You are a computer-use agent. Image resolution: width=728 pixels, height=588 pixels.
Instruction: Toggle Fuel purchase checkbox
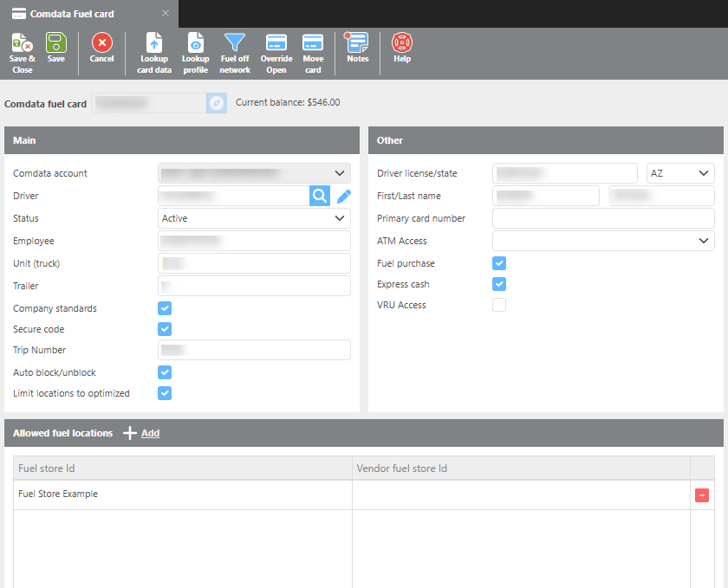point(499,263)
